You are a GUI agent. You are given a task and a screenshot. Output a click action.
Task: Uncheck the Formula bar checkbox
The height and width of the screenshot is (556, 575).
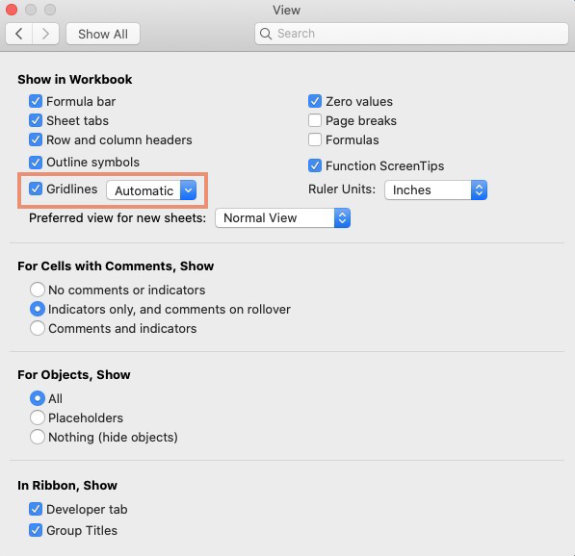point(36,101)
